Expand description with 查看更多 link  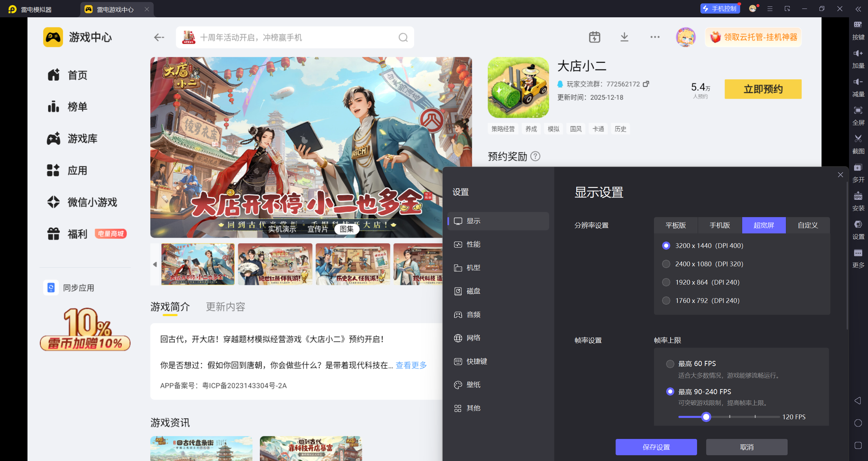pyautogui.click(x=411, y=365)
